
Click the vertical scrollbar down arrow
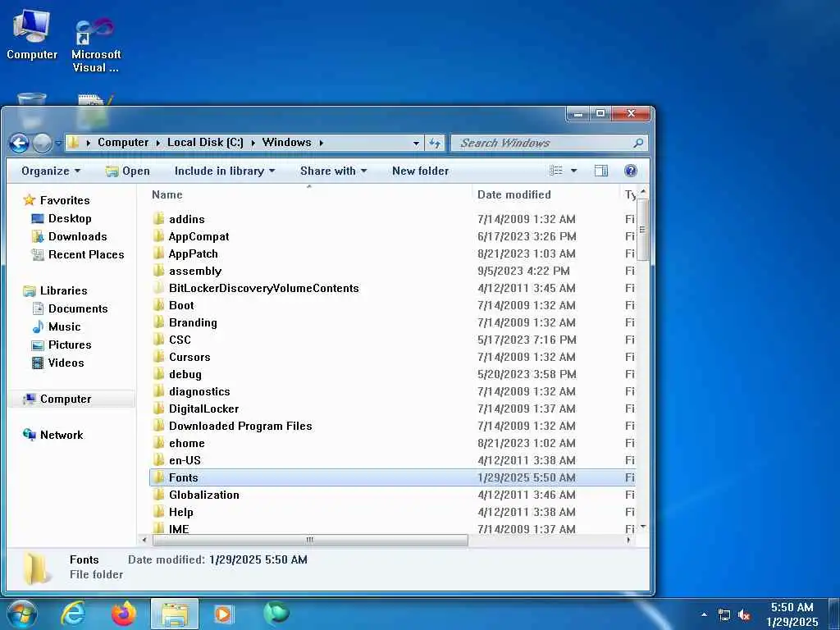(x=643, y=527)
